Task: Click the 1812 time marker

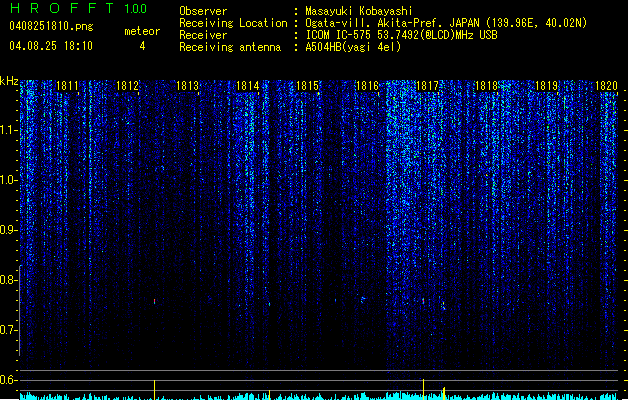Action: click(x=127, y=86)
